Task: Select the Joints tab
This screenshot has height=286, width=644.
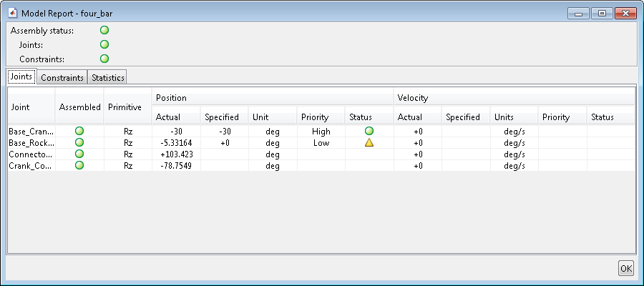Action: tap(21, 77)
